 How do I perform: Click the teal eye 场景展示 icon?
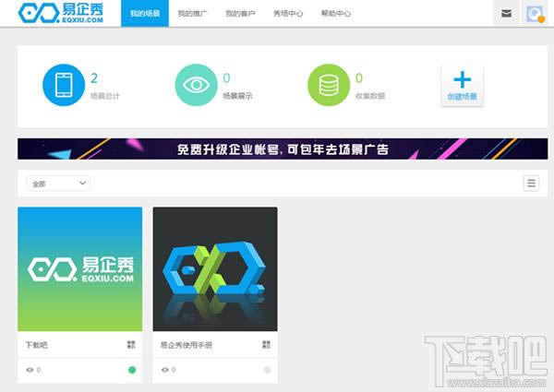point(196,84)
